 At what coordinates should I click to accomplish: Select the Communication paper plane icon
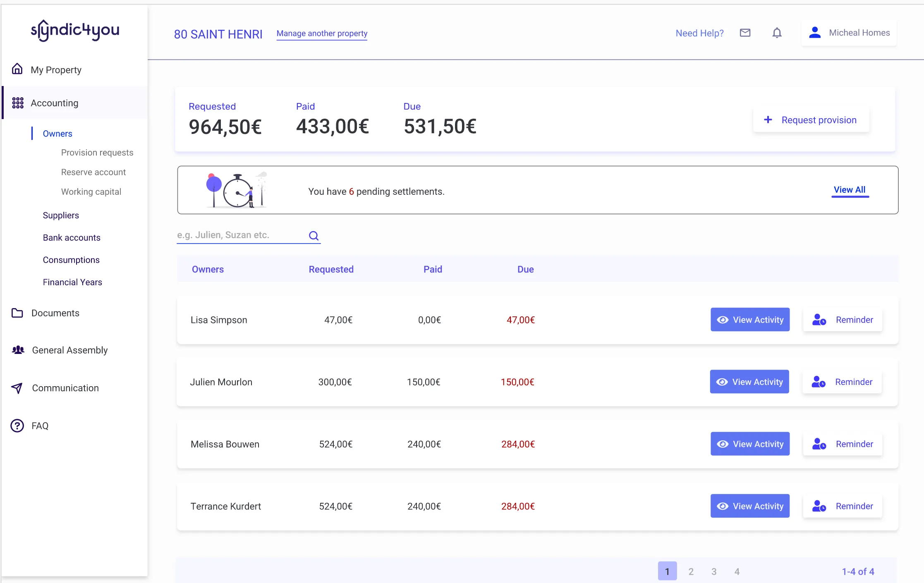tap(17, 388)
